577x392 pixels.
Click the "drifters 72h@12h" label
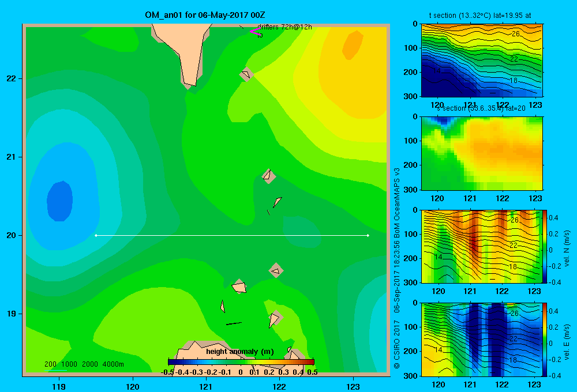(x=284, y=27)
